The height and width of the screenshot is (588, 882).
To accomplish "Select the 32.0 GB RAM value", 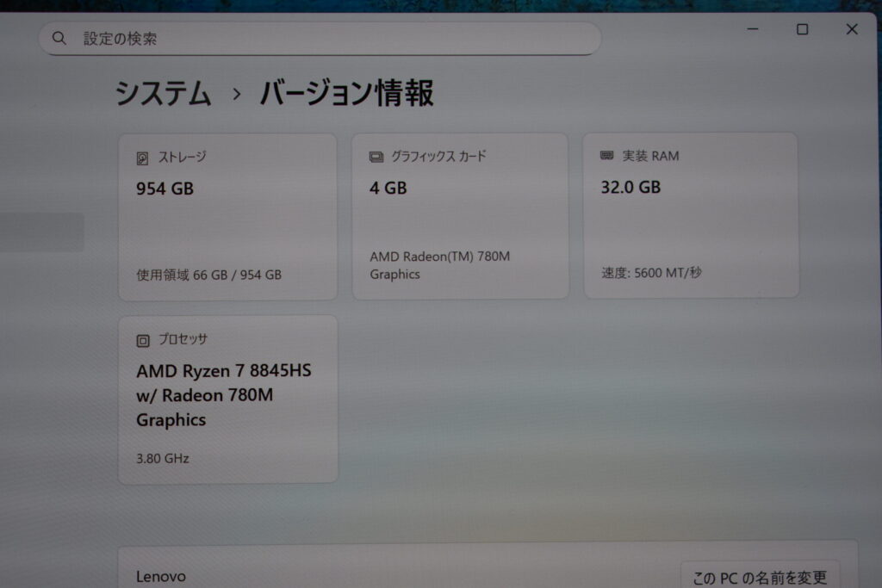I will [x=630, y=187].
